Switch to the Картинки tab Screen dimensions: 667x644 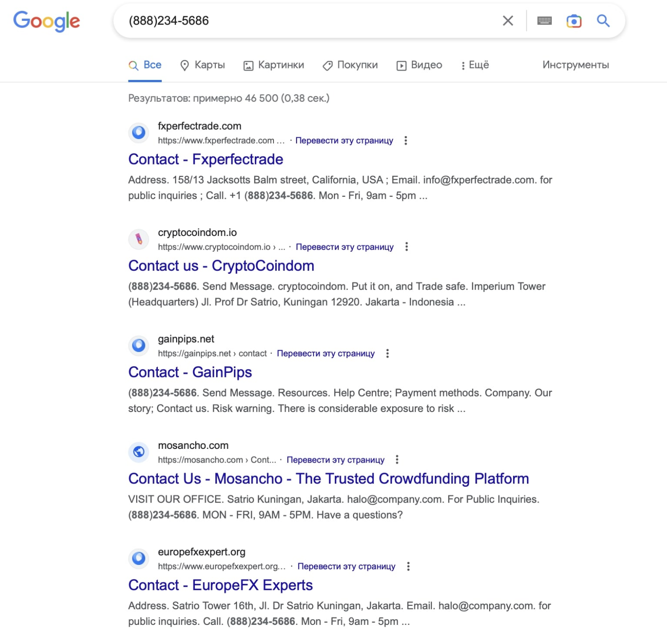click(274, 65)
